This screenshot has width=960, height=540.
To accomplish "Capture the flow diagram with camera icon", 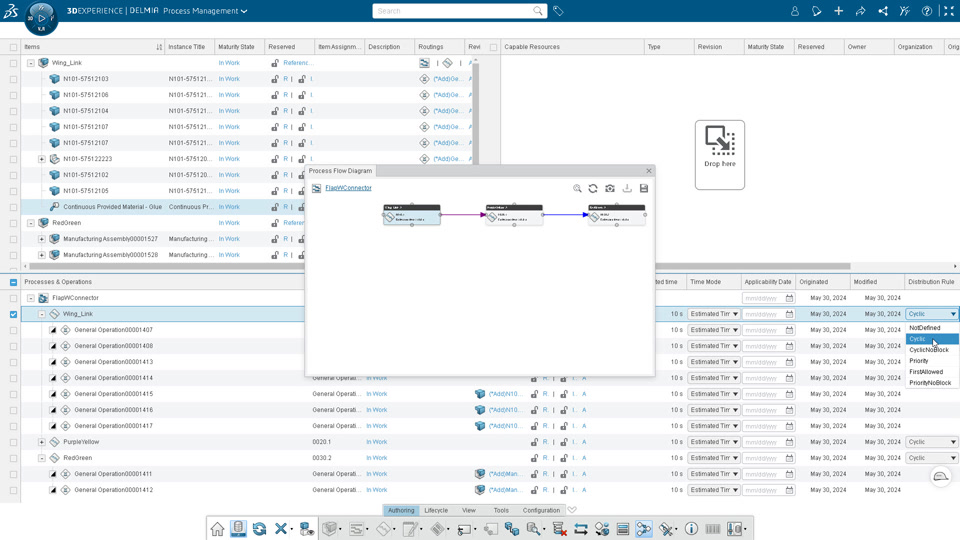I will coord(610,189).
